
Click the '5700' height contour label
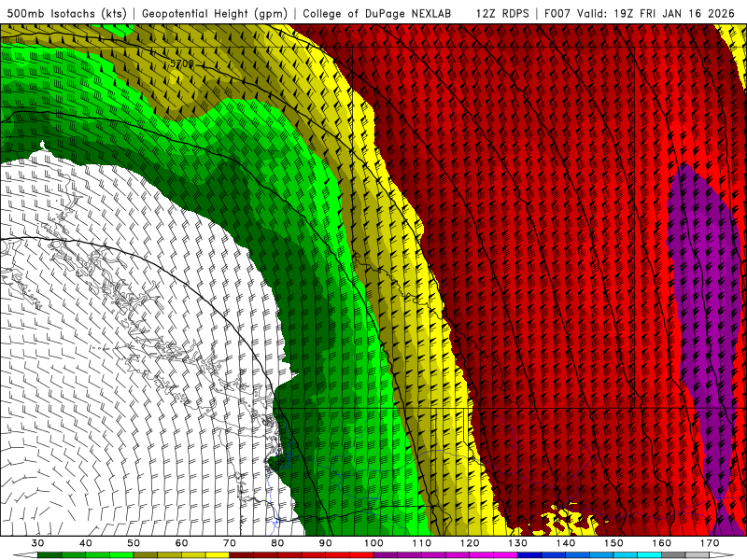[182, 63]
